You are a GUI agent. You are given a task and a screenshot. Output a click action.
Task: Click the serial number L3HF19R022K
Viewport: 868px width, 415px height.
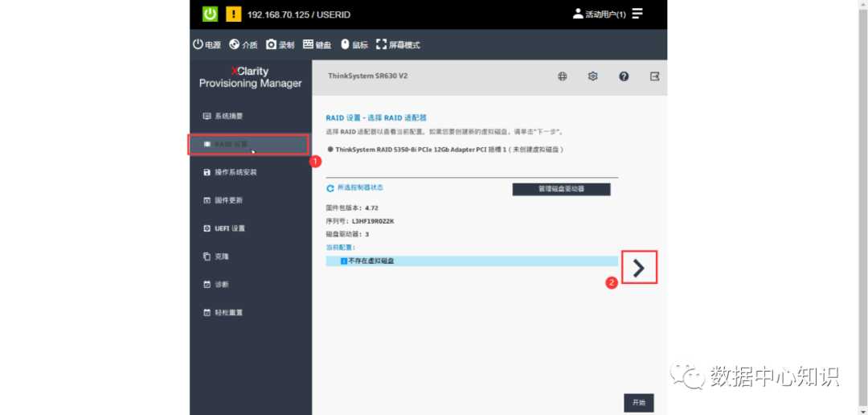373,221
